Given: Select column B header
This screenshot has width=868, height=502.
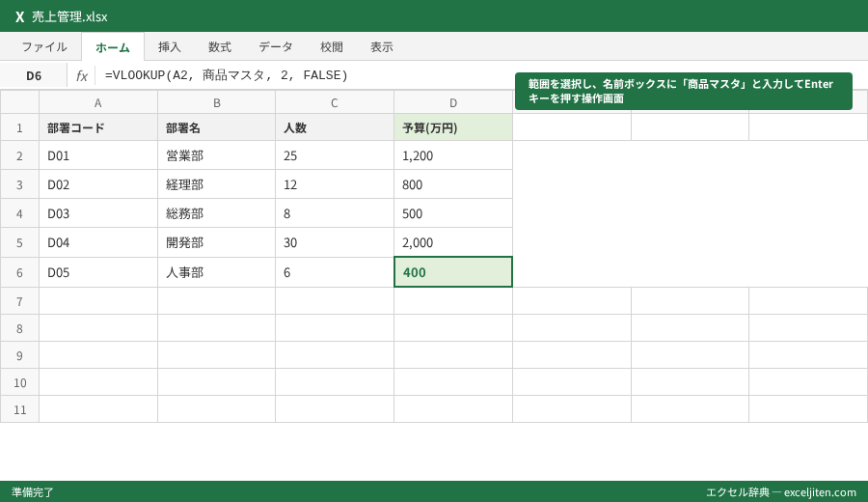Looking at the screenshot, I should pyautogui.click(x=216, y=102).
